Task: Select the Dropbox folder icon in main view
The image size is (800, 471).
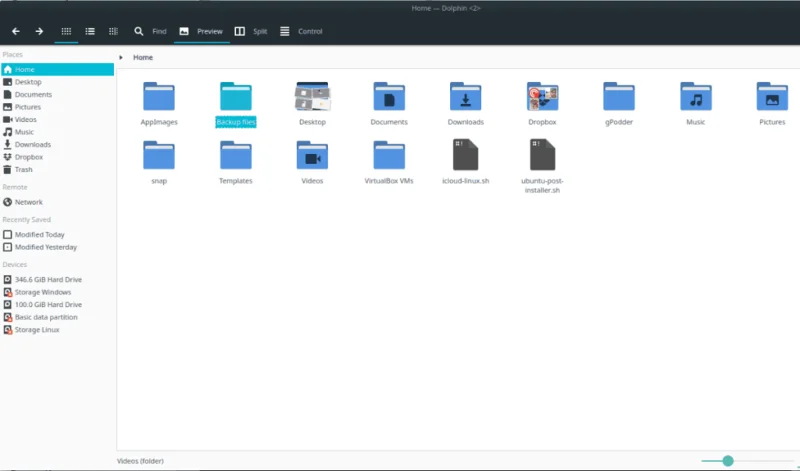Action: click(542, 96)
